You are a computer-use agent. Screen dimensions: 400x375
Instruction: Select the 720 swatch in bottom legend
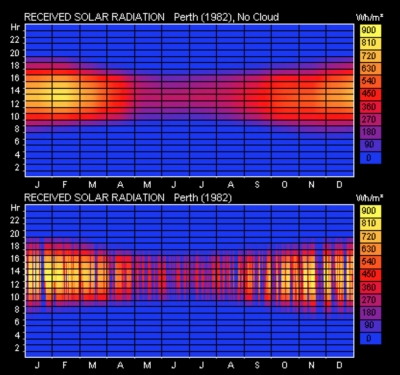click(x=370, y=236)
